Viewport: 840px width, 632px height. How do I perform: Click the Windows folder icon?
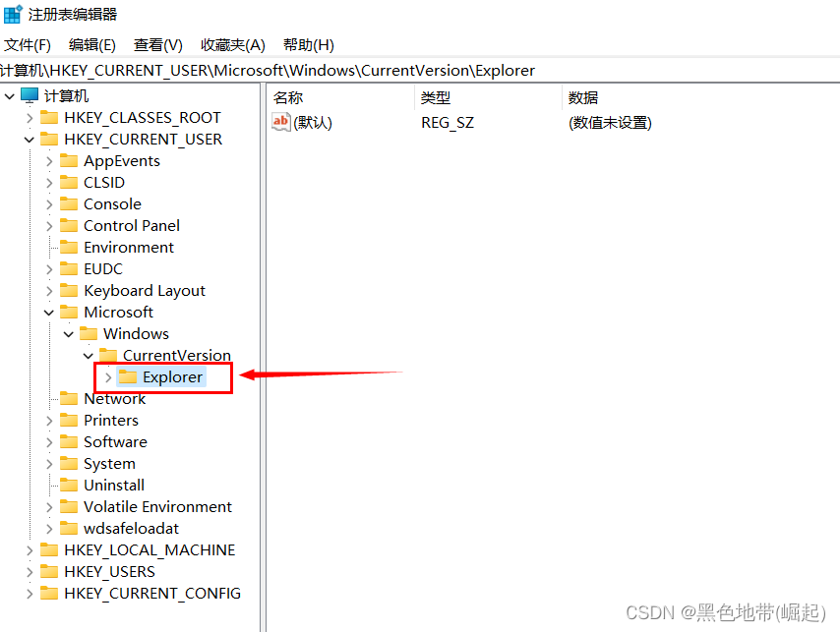click(89, 334)
